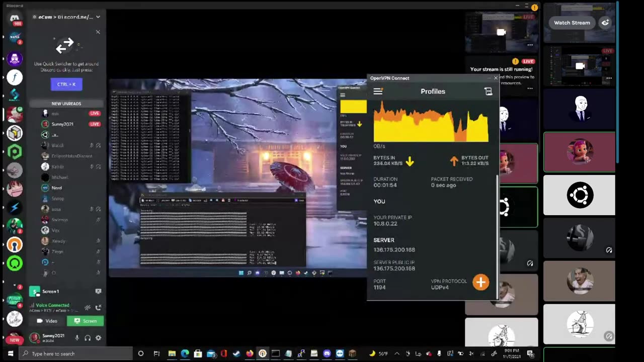Open Steam from the taskbar
Screen dimensions: 644x362
[x=236, y=353]
